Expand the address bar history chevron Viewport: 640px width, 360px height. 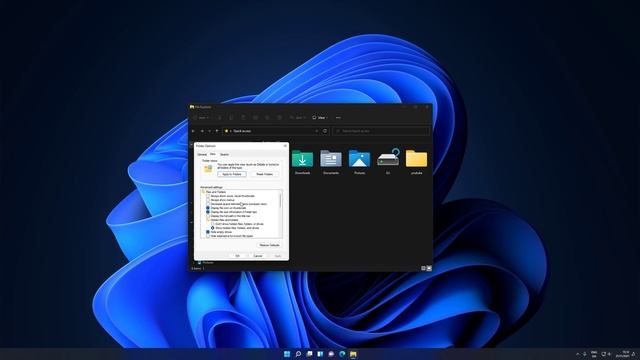pyautogui.click(x=316, y=131)
